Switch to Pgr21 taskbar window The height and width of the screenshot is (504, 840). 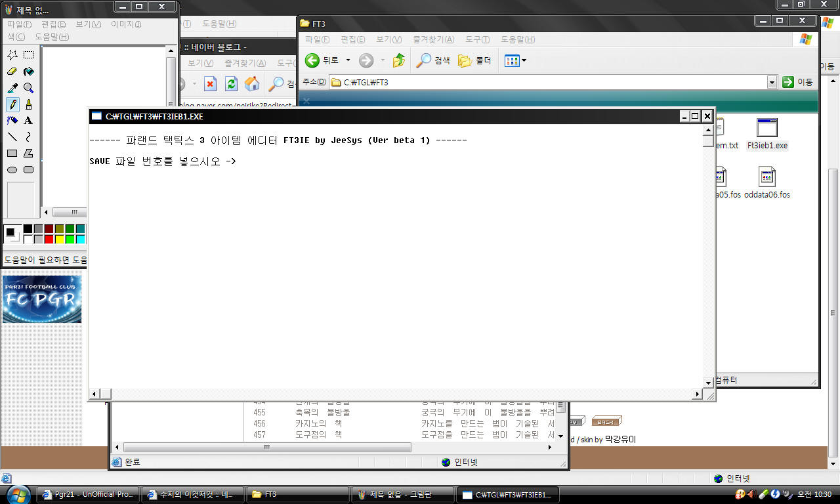[x=89, y=494]
